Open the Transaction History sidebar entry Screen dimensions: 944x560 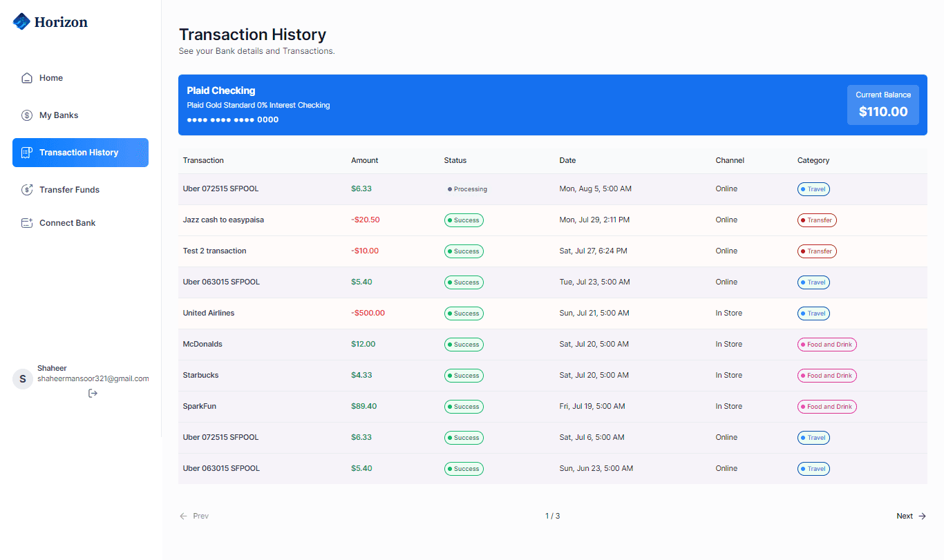pyautogui.click(x=80, y=152)
